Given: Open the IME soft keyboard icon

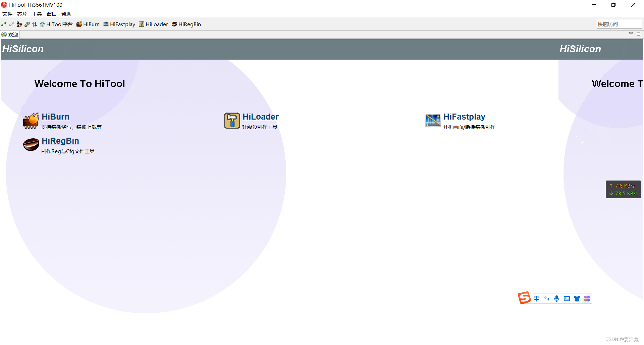Looking at the screenshot, I should [x=567, y=298].
